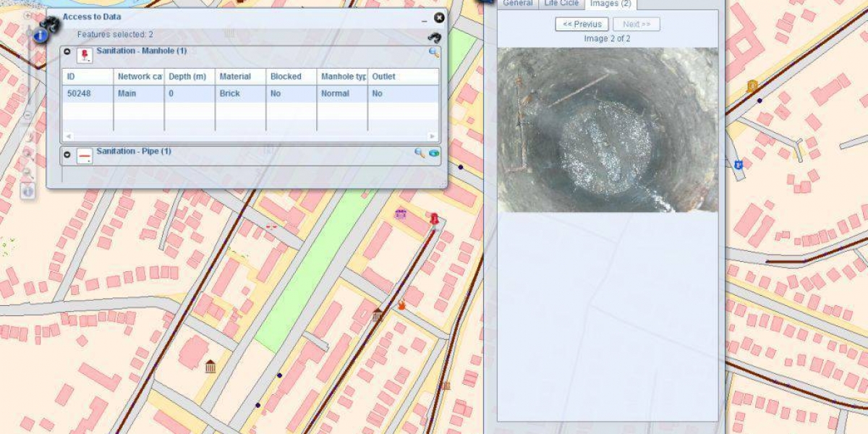Image resolution: width=868 pixels, height=434 pixels.
Task: Click the Image 2 of 2 label
Action: pos(607,39)
